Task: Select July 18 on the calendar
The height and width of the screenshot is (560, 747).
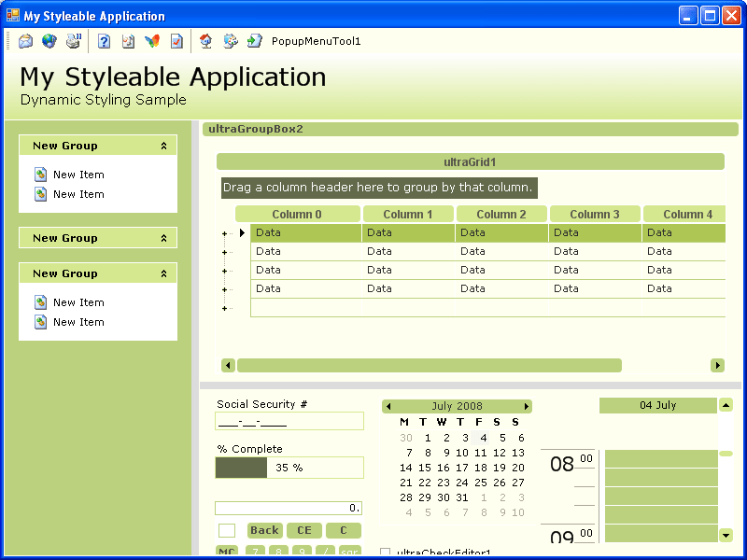Action: pyautogui.click(x=481, y=468)
